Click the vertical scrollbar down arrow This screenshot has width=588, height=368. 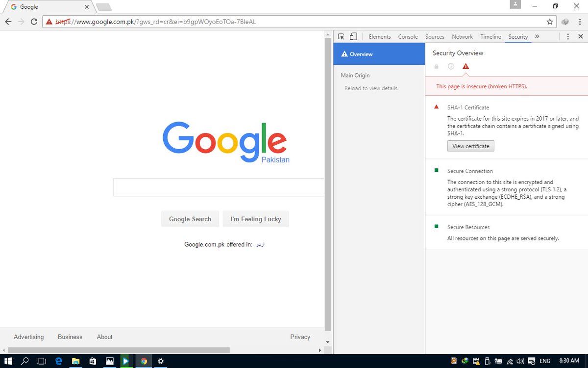pos(328,342)
